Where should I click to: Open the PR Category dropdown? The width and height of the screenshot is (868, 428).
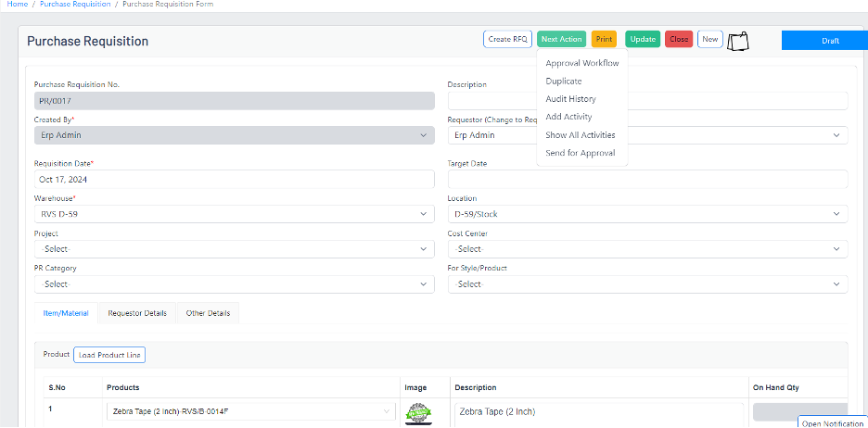234,284
